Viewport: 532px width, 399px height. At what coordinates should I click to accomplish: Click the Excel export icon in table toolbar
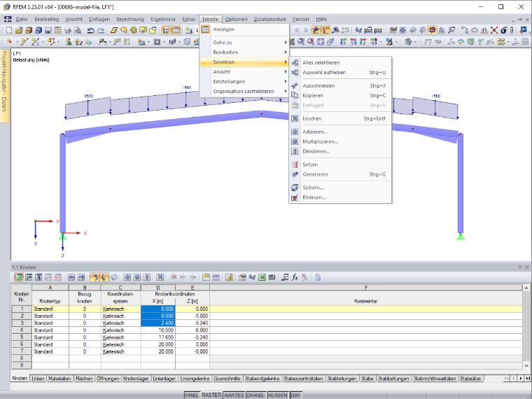(x=262, y=277)
